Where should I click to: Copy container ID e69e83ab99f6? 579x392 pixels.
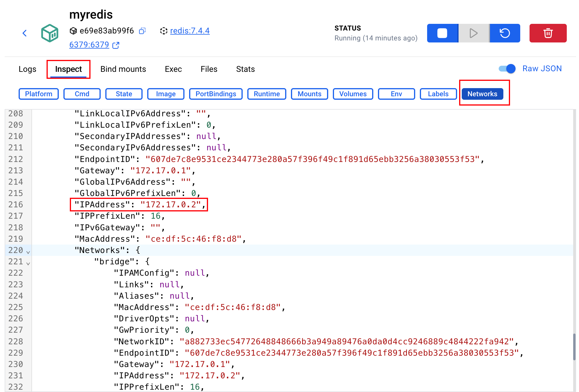pyautogui.click(x=142, y=31)
